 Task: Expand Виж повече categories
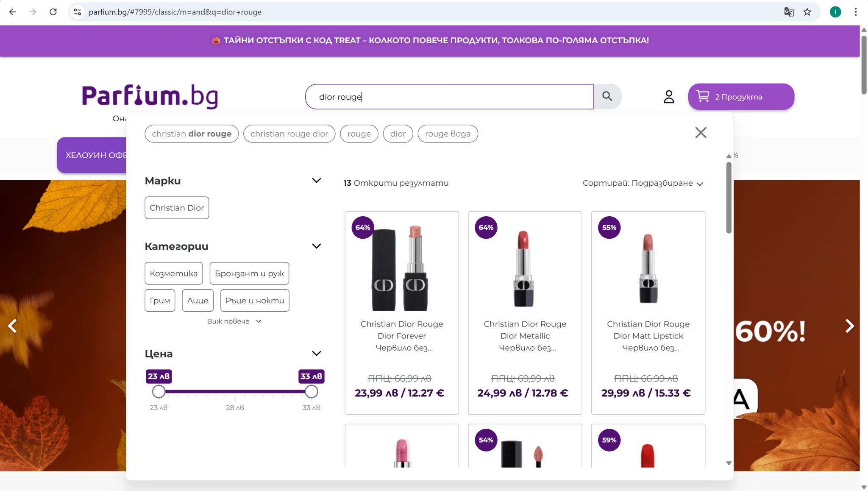point(234,321)
